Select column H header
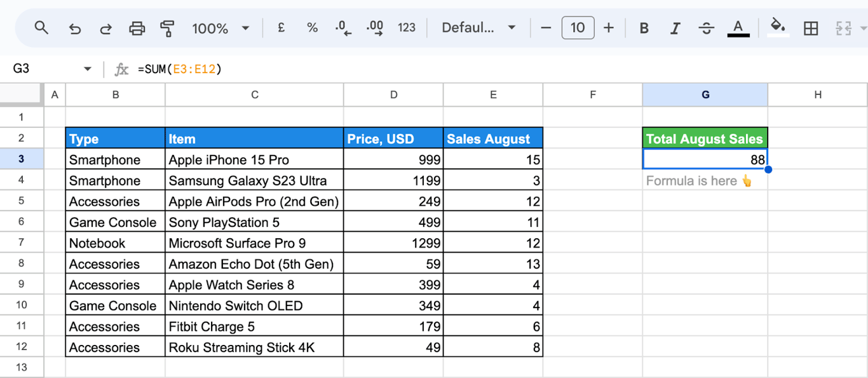Screen dimensions: 868x378 [x=818, y=95]
